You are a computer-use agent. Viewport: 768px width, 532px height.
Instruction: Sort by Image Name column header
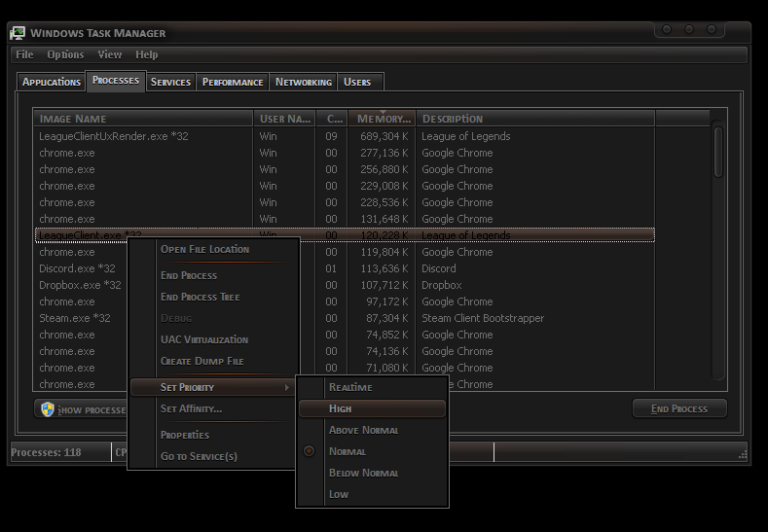(143, 119)
